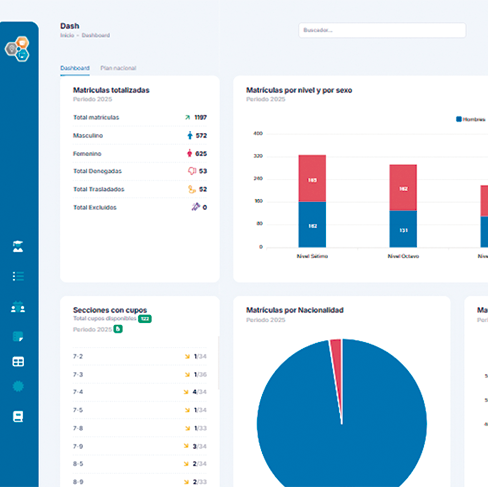The width and height of the screenshot is (488, 487).
Task: Select section row 7-4
Action: point(140,392)
